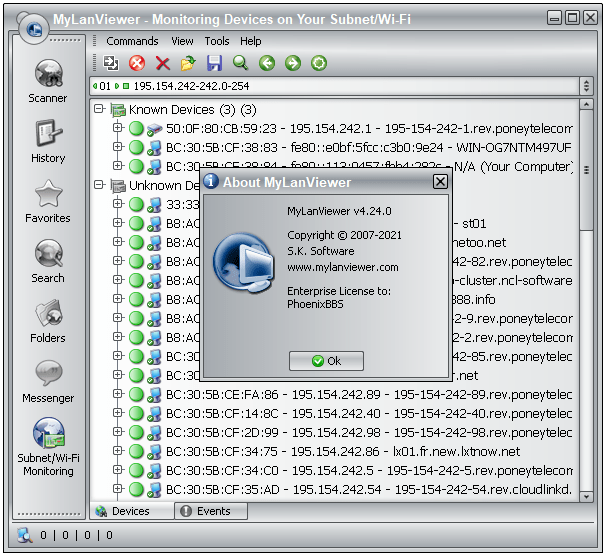Open the History section
606x555 pixels.
coord(48,141)
